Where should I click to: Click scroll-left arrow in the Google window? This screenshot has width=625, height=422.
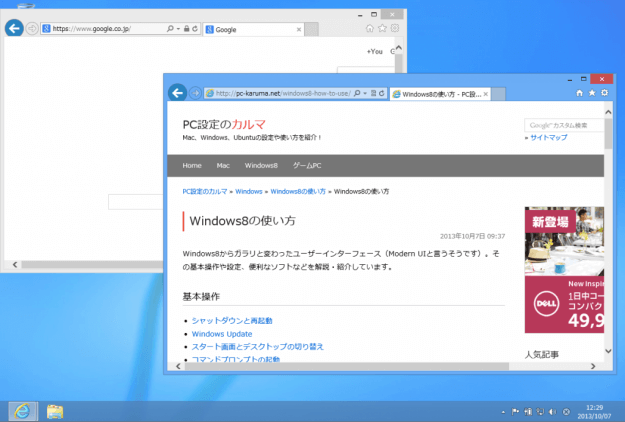(15, 265)
